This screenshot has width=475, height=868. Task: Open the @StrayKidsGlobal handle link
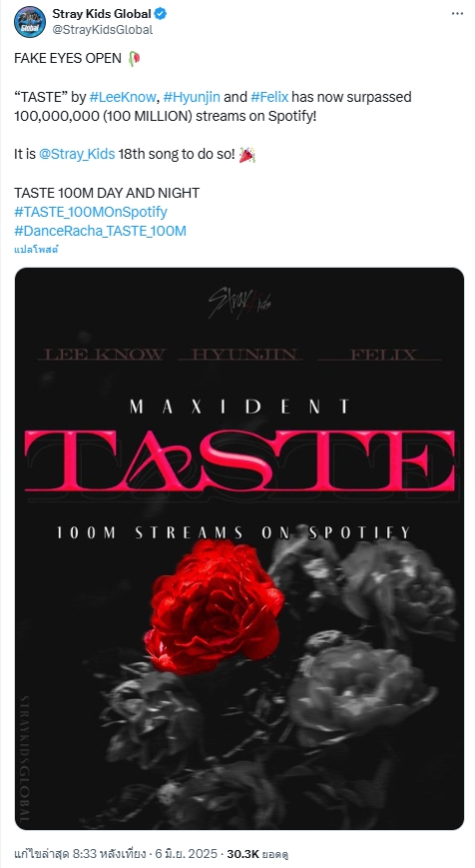point(103,30)
